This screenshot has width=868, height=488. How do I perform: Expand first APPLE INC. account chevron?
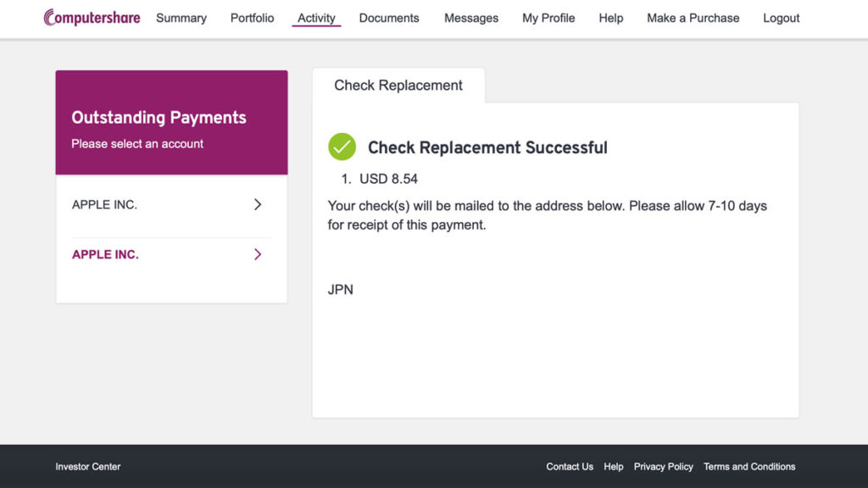(x=258, y=205)
